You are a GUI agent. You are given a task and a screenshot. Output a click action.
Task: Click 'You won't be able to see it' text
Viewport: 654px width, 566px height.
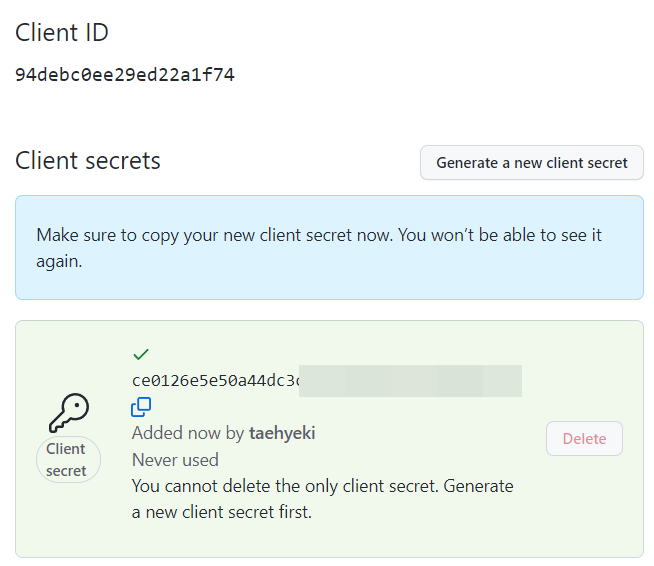[500, 235]
